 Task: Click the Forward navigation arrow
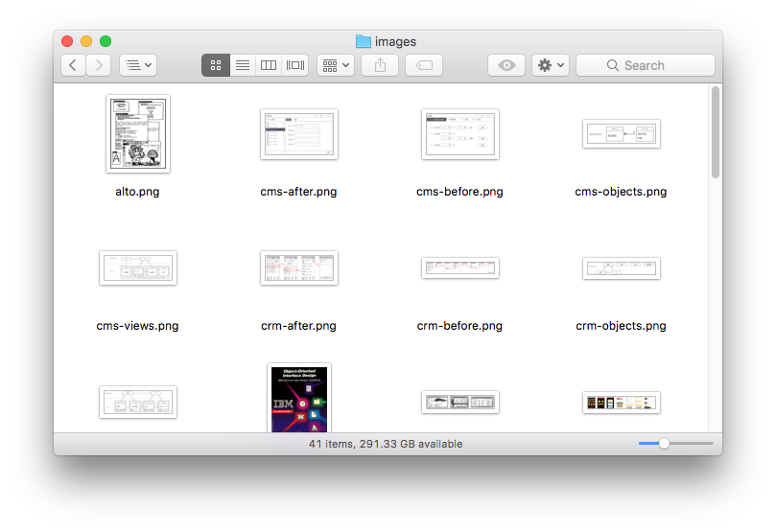tap(99, 65)
